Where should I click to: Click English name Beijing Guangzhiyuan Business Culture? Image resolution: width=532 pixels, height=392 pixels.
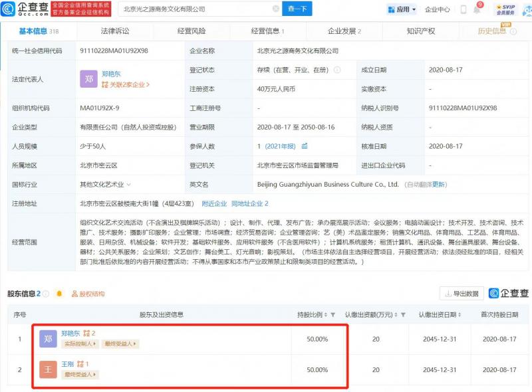[328, 185]
